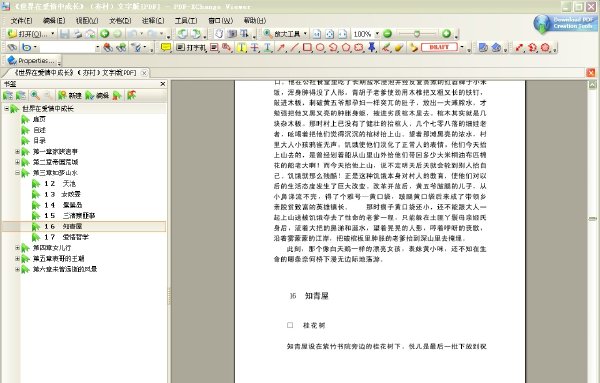600x383 pixels.
Task: Click the yellow sticky note tool
Action: [x=166, y=47]
